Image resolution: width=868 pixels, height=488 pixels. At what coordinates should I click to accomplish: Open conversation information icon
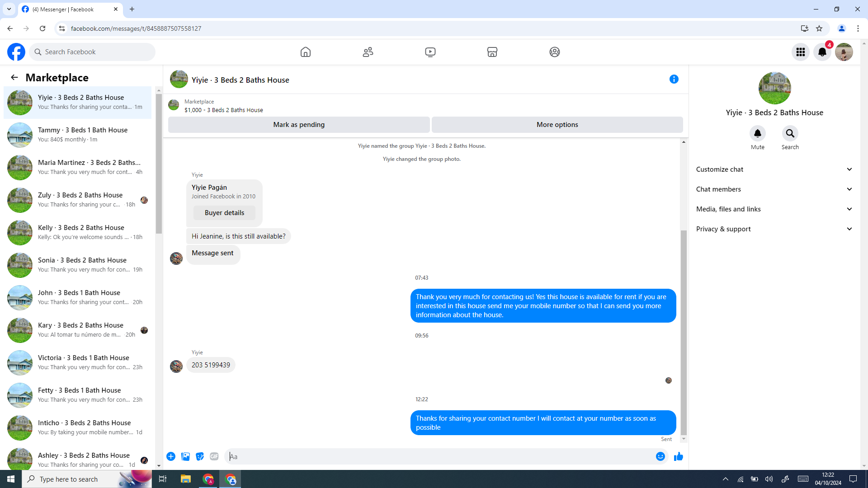674,79
